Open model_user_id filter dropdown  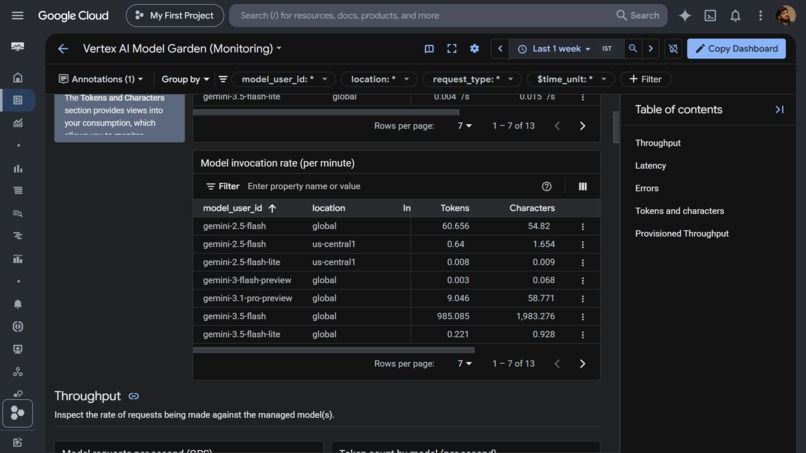click(284, 79)
